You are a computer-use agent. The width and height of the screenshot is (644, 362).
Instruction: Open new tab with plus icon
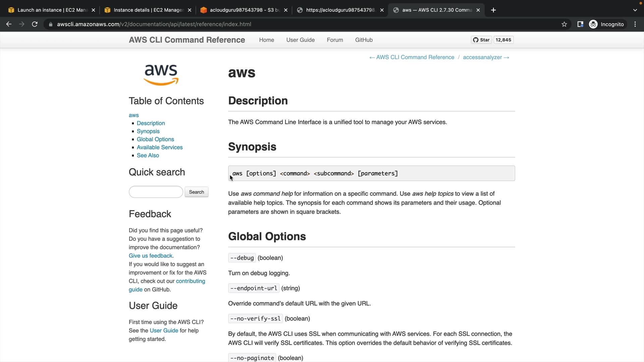(x=493, y=10)
